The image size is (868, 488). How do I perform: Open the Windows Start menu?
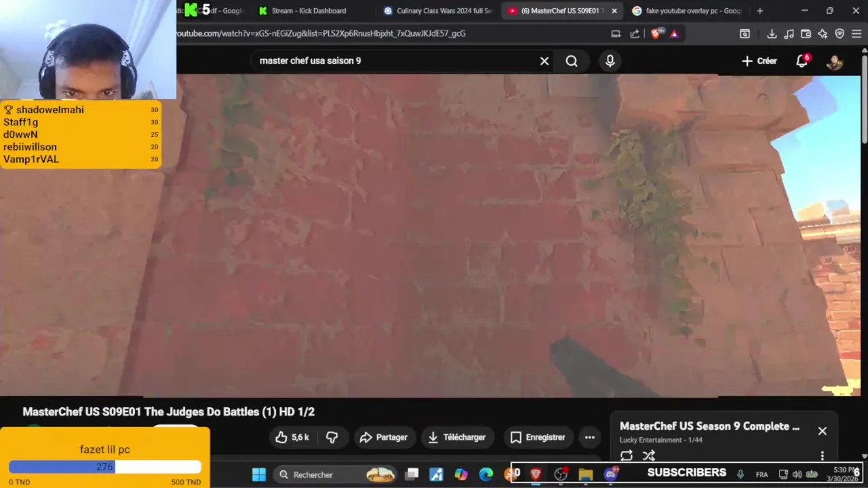pos(259,474)
